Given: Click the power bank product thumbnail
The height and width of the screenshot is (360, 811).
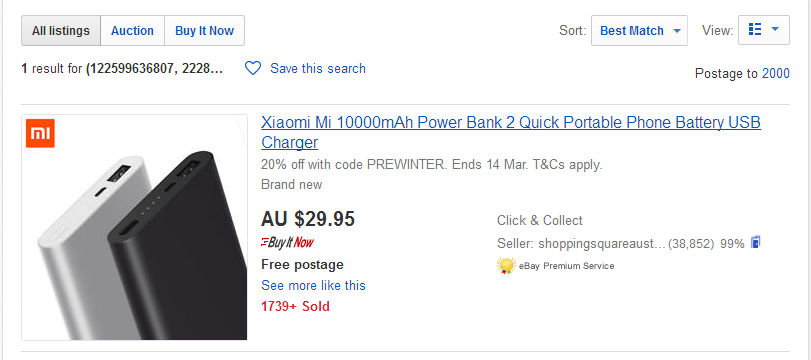Looking at the screenshot, I should (134, 228).
